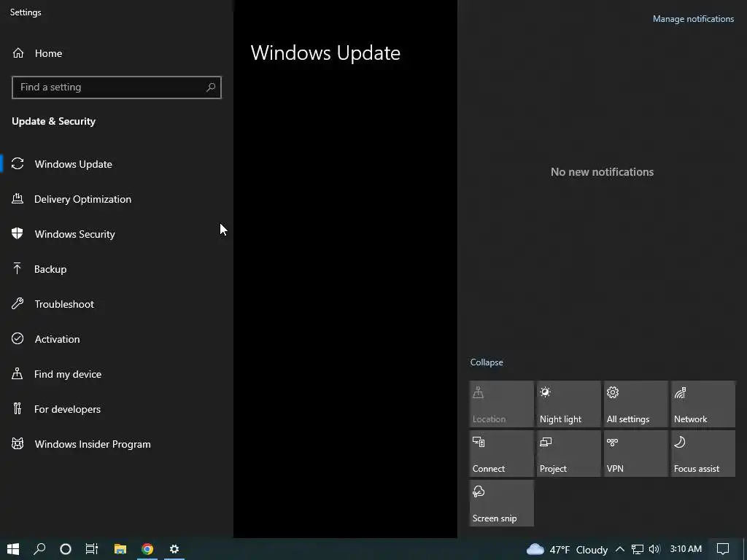Image resolution: width=747 pixels, height=560 pixels.
Task: Click the For developers tools icon
Action: (x=18, y=408)
